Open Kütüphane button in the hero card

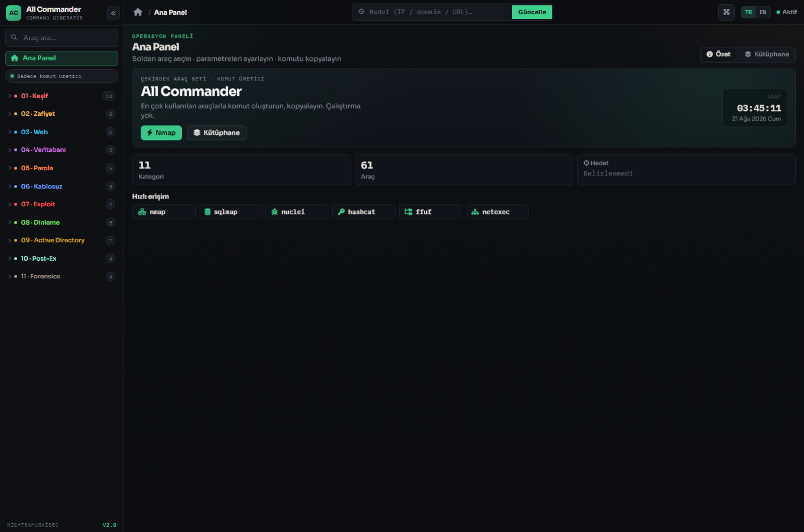(x=216, y=133)
